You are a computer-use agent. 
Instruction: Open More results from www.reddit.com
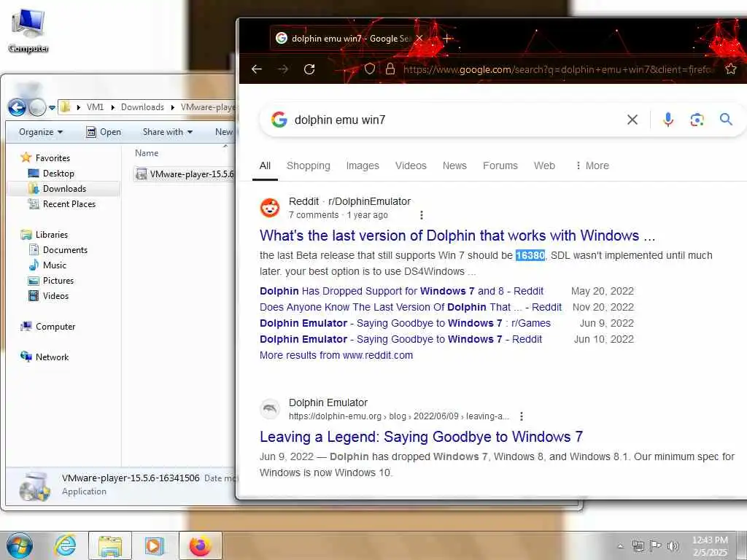pyautogui.click(x=336, y=355)
